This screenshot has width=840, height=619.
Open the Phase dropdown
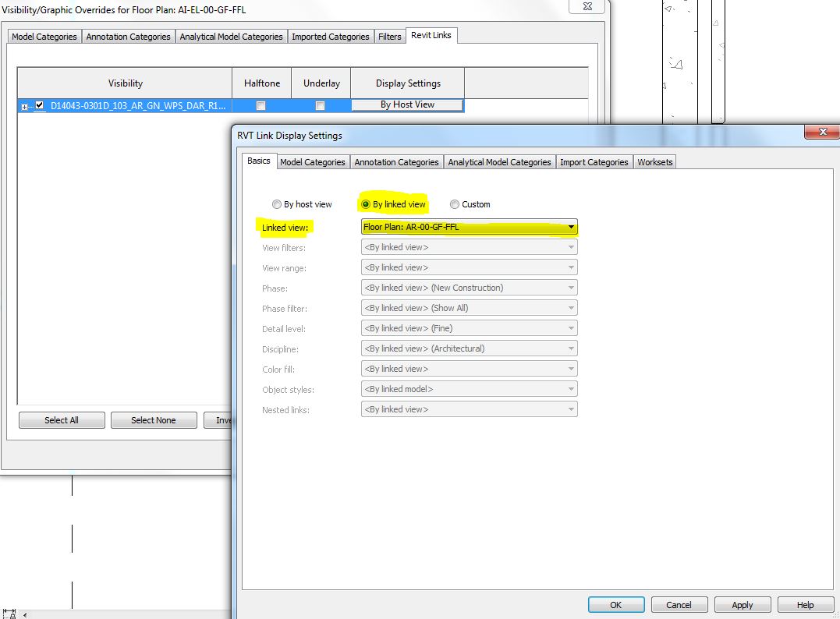coord(572,287)
